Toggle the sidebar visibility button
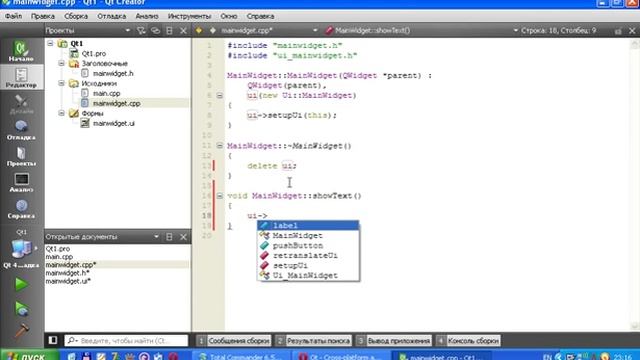 [53, 340]
